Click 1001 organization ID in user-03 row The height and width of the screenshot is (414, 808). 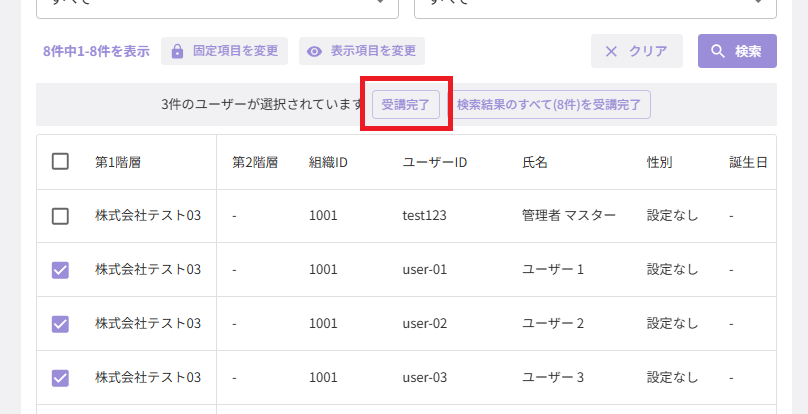click(323, 377)
